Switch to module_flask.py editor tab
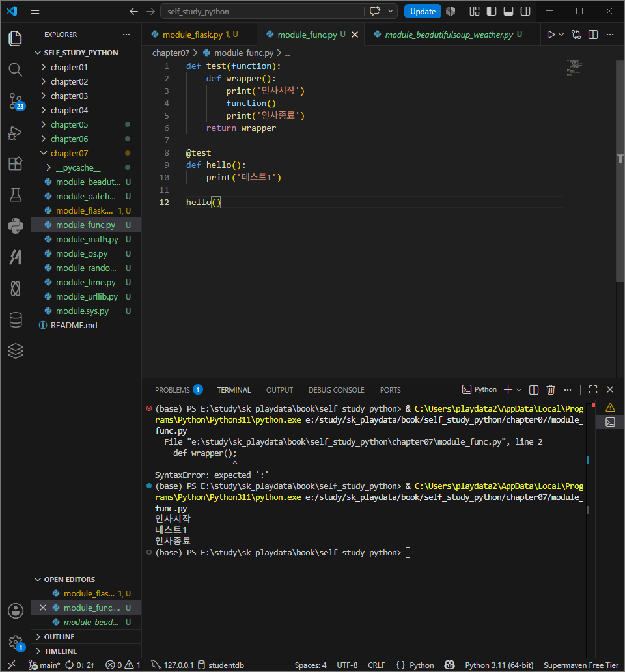This screenshot has width=625, height=672. [x=199, y=35]
